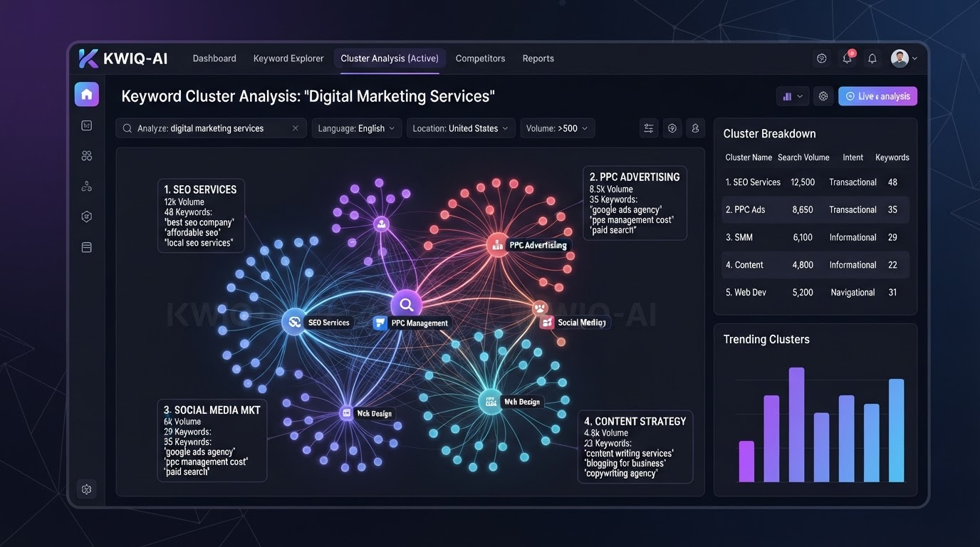Open the "4. CONTENT STRATEGY" info card
This screenshot has height=547, width=980.
pyautogui.click(x=635, y=447)
